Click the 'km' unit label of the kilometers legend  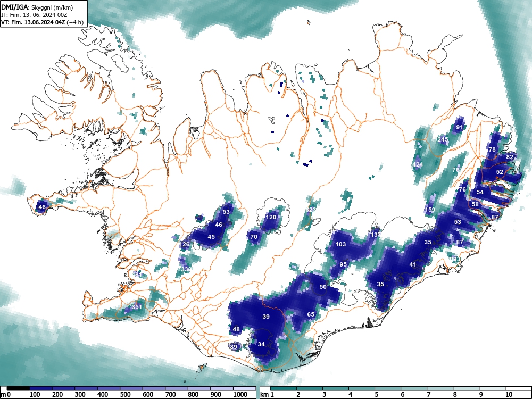tap(265, 395)
